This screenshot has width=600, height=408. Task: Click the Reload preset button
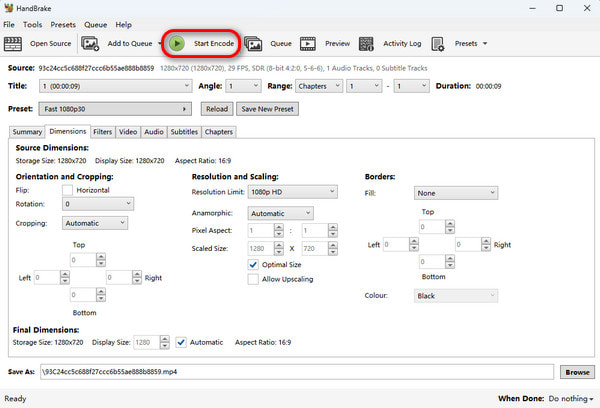217,109
